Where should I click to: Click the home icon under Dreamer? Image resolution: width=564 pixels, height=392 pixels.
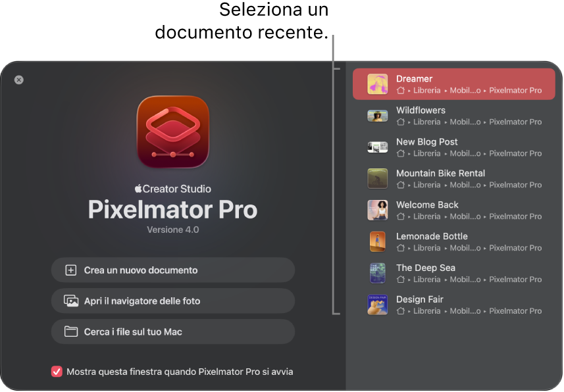coord(401,91)
